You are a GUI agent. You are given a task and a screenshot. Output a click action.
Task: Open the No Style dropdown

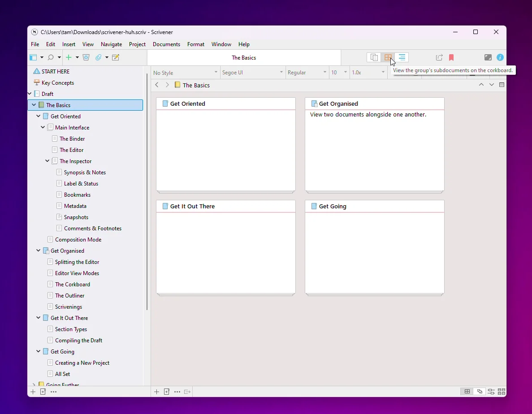[185, 72]
